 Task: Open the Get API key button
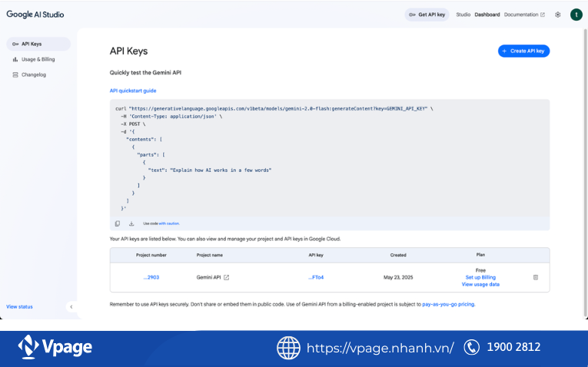(x=427, y=15)
